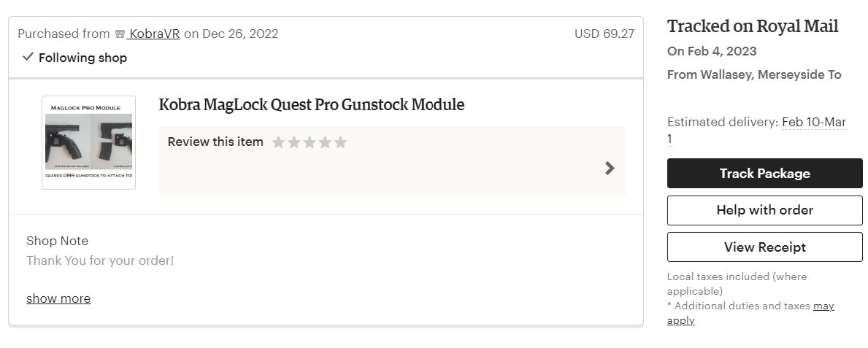Rate the item three stars
Viewport: 868px width, 348px height.
(310, 142)
